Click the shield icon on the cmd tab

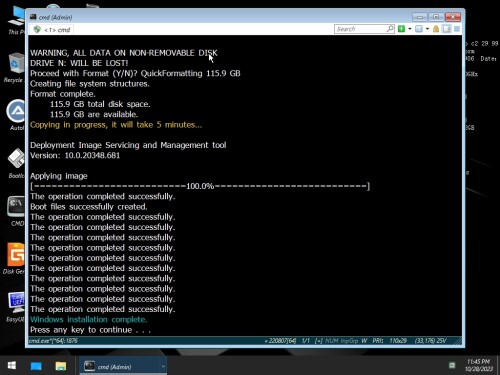point(37,29)
